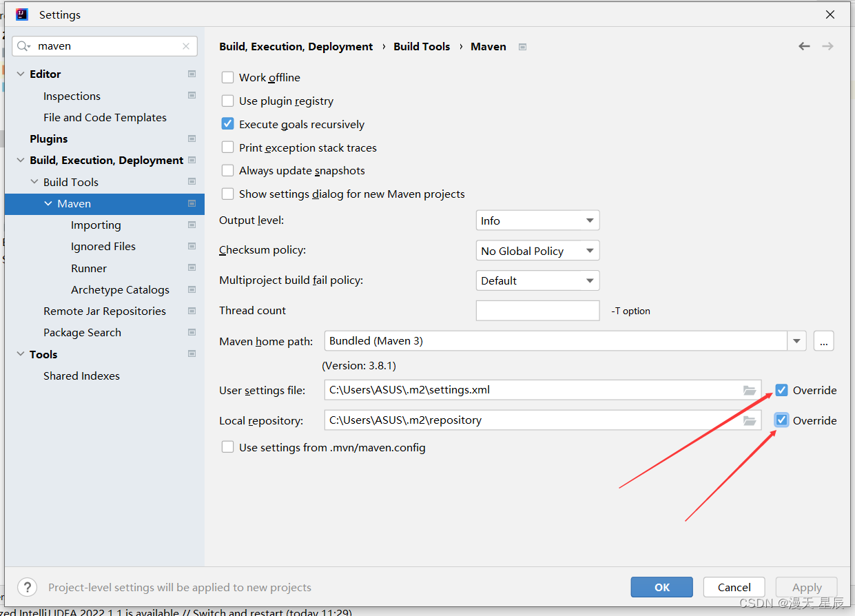Collapse the Tools tree node
The image size is (855, 616).
tap(21, 354)
